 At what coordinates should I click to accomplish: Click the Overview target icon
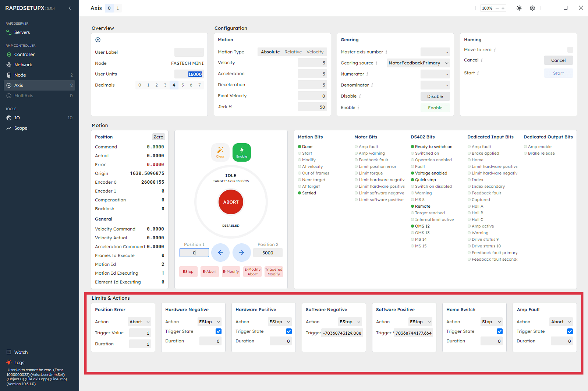point(98,40)
